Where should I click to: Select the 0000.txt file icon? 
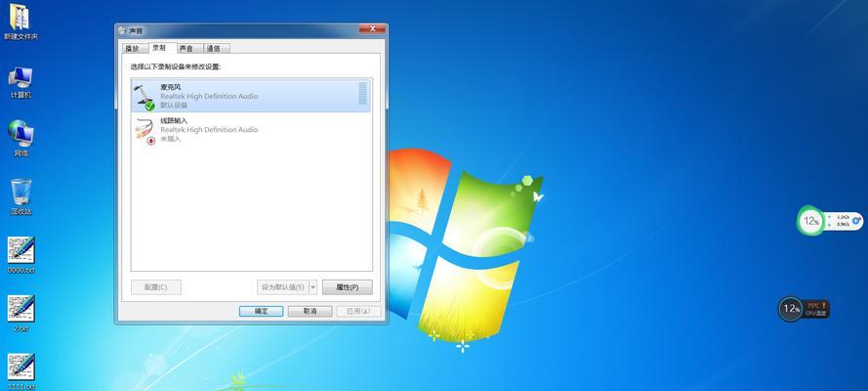tap(21, 250)
